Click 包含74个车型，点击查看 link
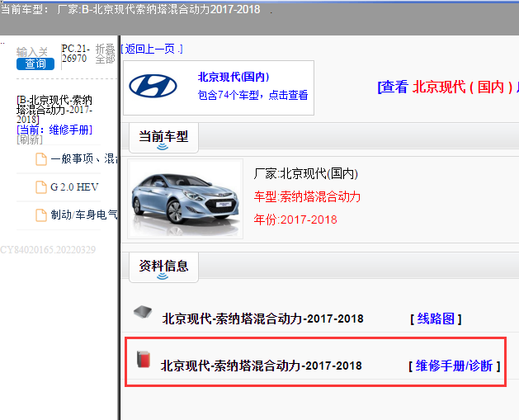This screenshot has width=519, height=420. (x=252, y=95)
